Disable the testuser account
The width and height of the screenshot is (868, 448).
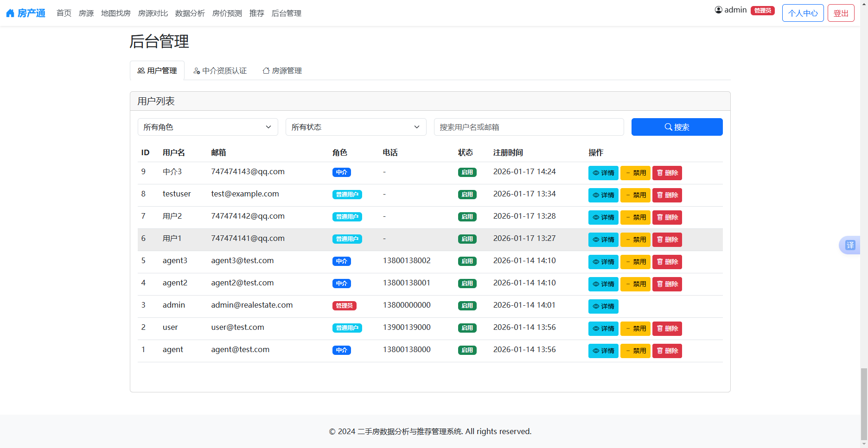coord(635,195)
